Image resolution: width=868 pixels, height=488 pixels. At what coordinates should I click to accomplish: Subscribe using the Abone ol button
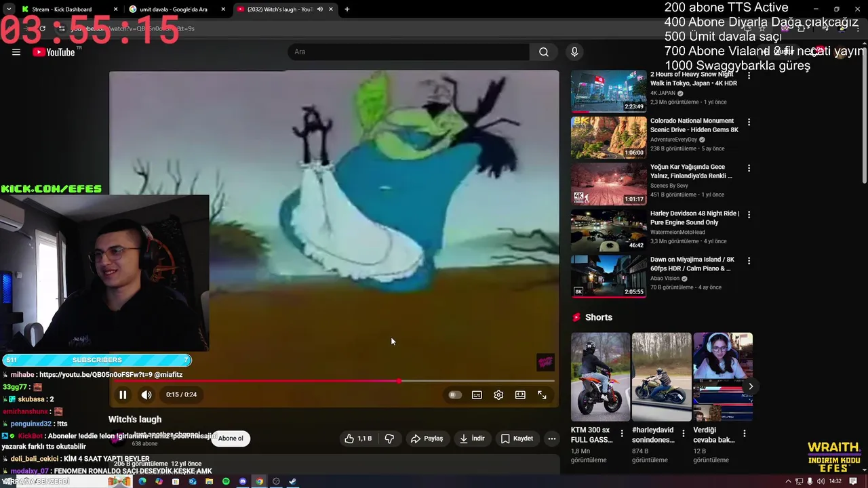(x=231, y=439)
